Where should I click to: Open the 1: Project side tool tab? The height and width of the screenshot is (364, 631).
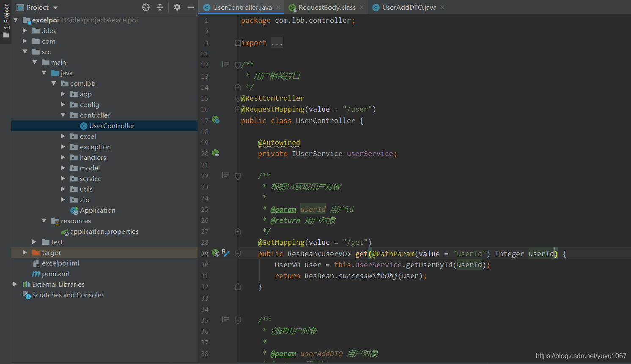[x=6, y=21]
